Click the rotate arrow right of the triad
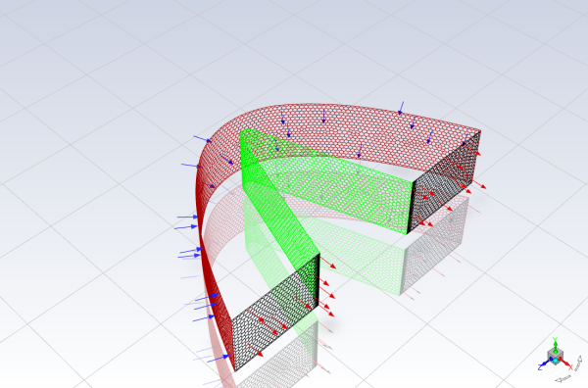Screen dimensions: 588x388 point(577,363)
